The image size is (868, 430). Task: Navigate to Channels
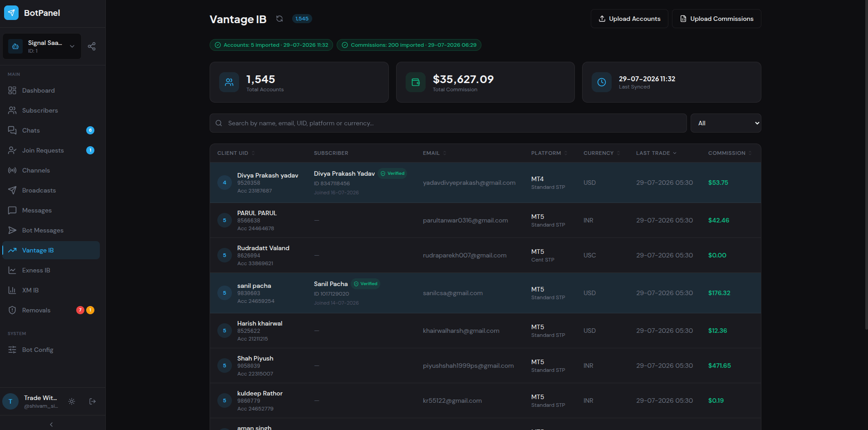[51, 170]
